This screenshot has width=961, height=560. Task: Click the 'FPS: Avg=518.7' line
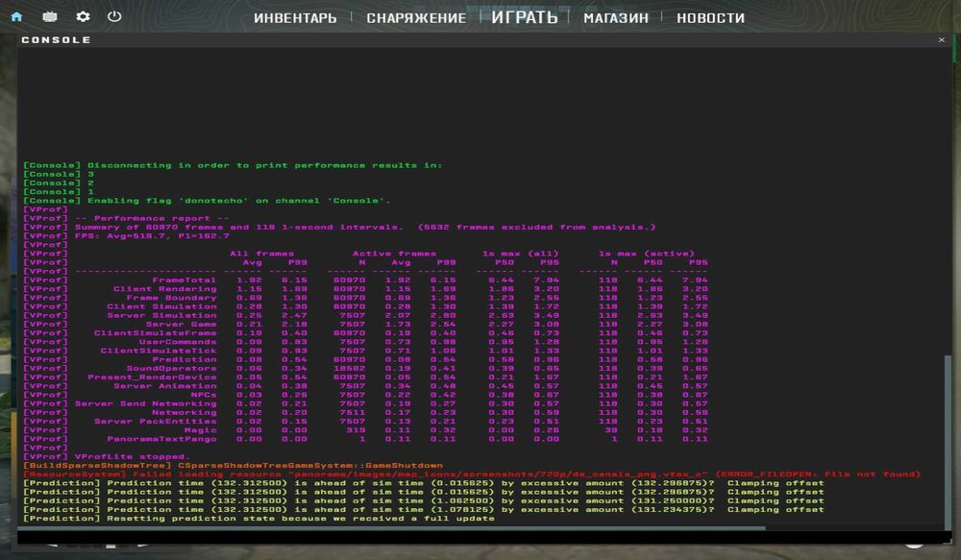point(126,236)
